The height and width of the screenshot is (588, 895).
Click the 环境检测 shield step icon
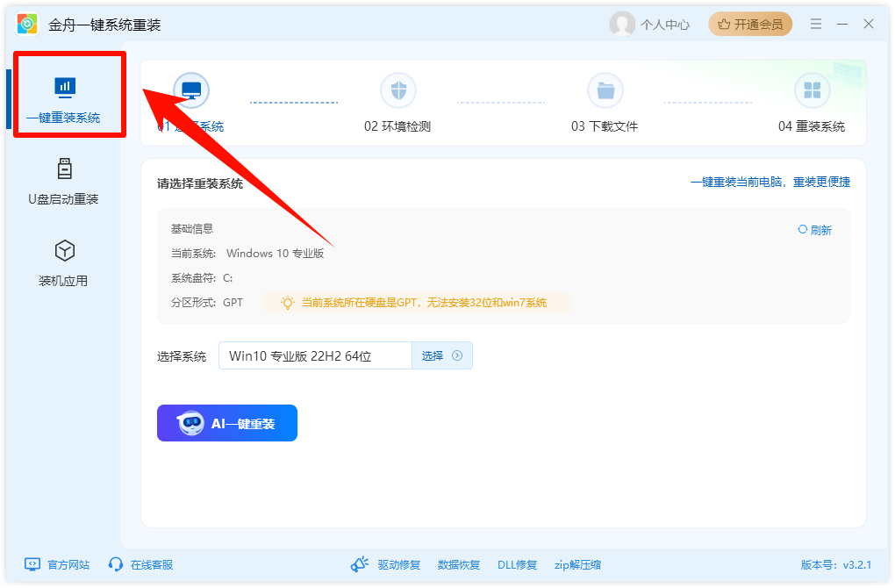[397, 90]
